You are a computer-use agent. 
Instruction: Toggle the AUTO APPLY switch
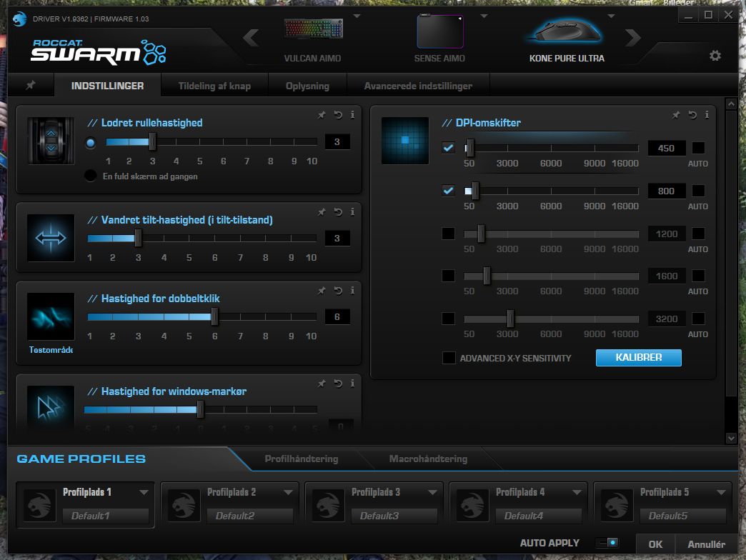tap(609, 543)
